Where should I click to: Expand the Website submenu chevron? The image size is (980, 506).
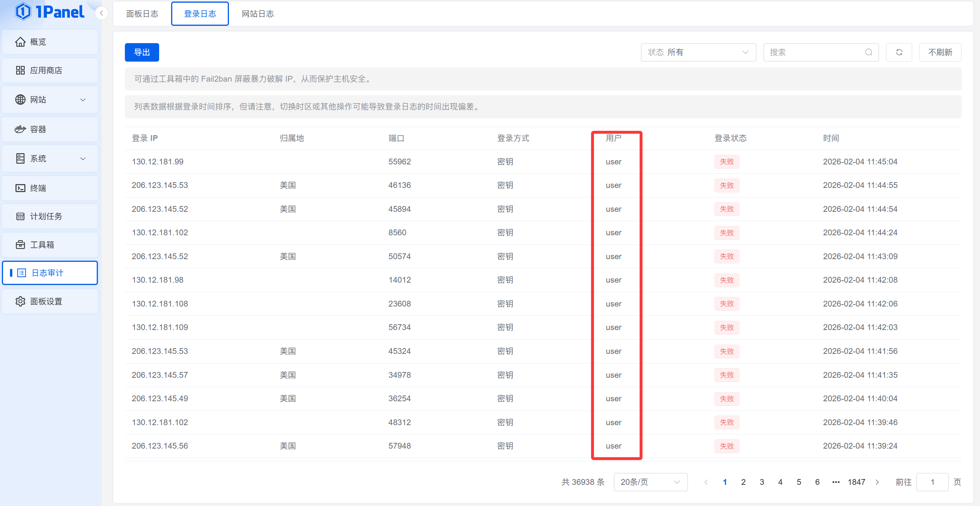click(x=83, y=100)
